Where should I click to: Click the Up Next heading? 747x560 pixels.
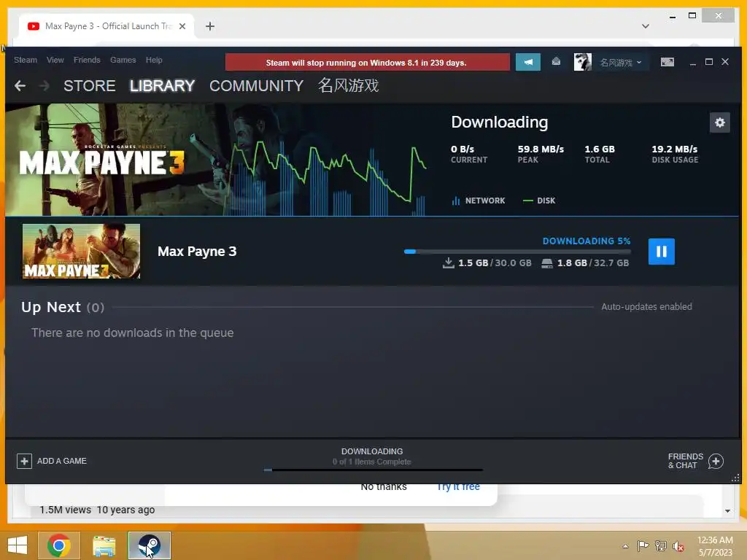point(51,307)
